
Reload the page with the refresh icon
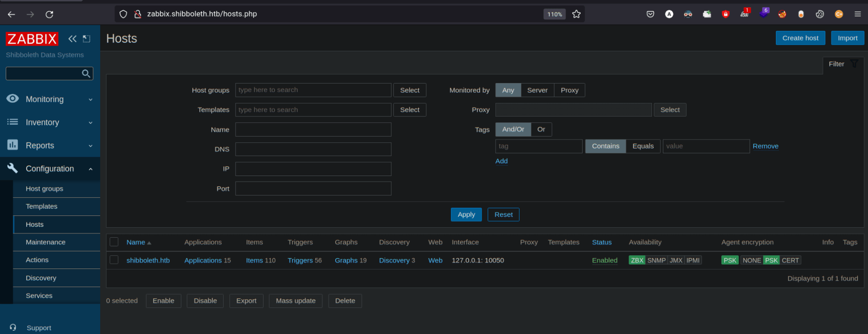pos(49,14)
